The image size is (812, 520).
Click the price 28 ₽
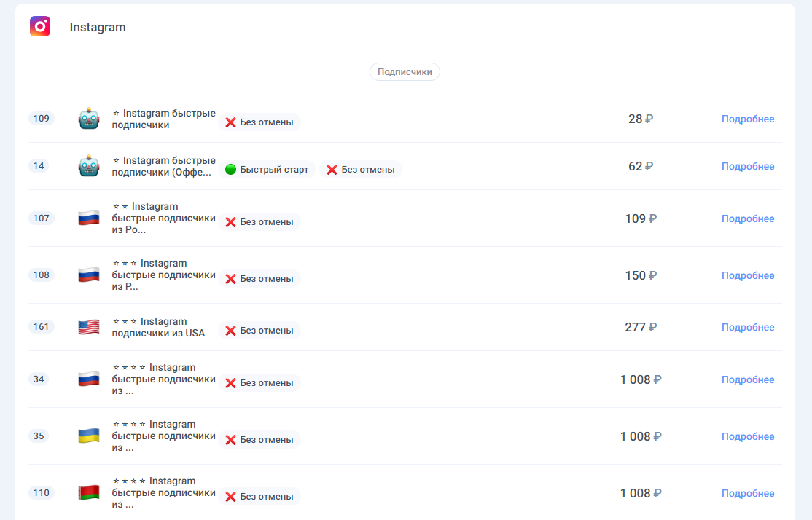pos(641,119)
